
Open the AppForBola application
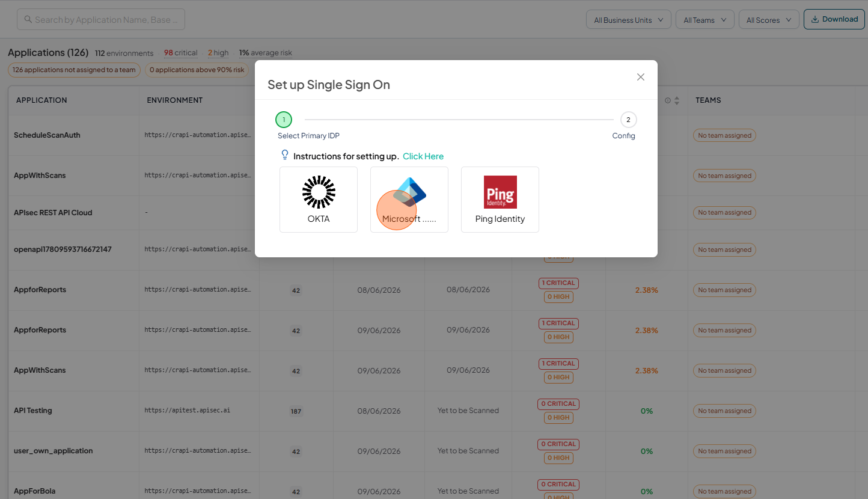coord(35,491)
